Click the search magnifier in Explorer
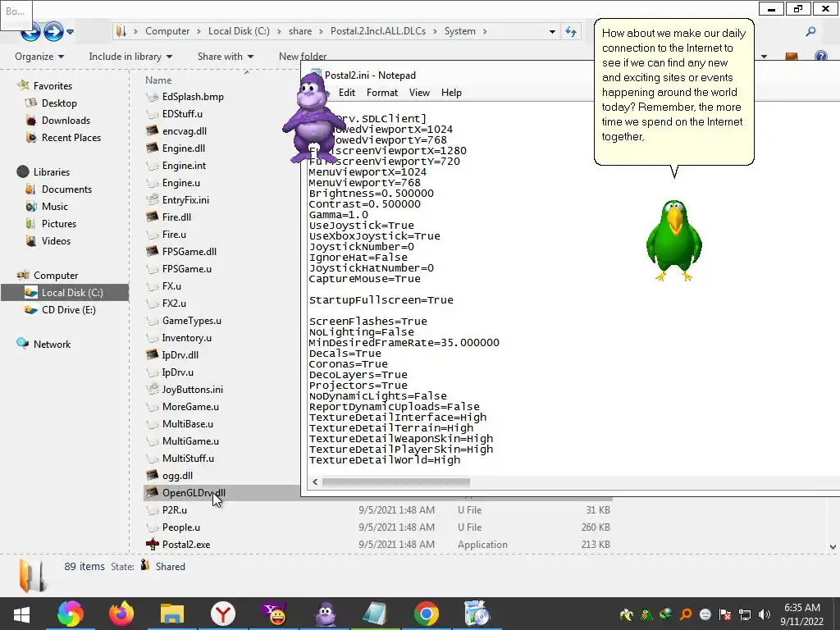Viewport: 840px width, 630px height. pyautogui.click(x=810, y=32)
